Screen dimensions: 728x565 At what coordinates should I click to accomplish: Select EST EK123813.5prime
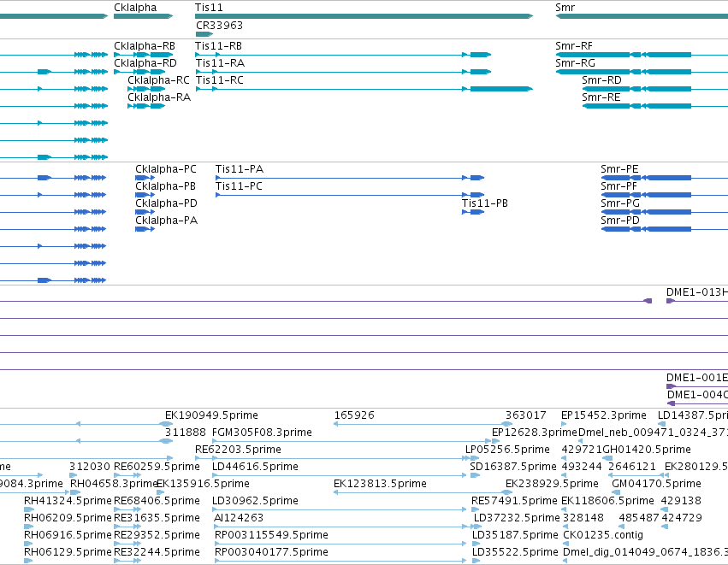click(380, 484)
